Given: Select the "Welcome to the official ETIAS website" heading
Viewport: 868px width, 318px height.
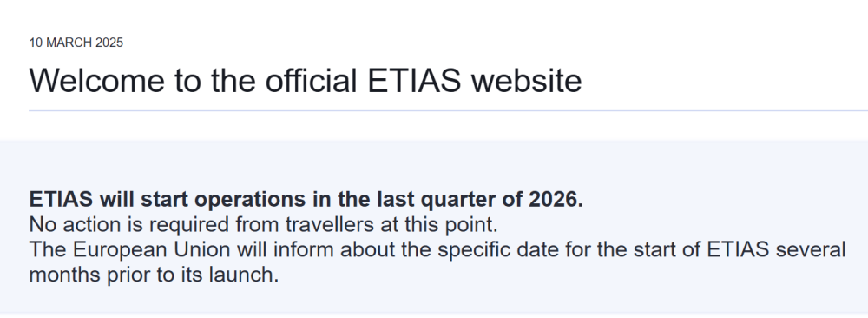Looking at the screenshot, I should tap(305, 80).
